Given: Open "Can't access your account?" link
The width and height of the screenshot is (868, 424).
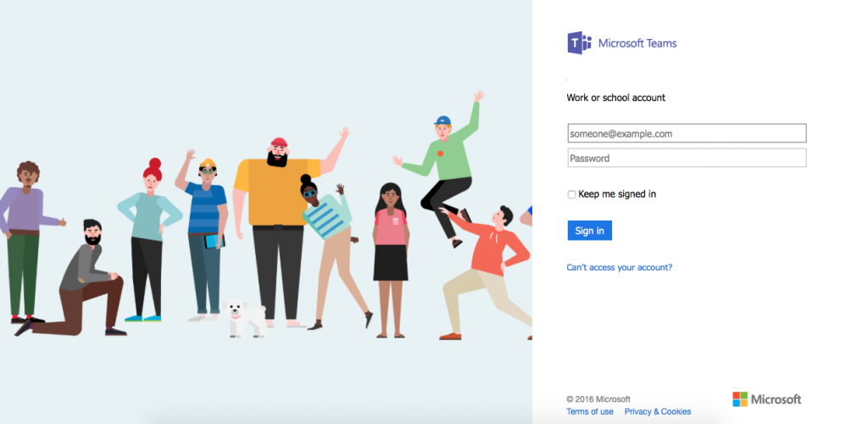Looking at the screenshot, I should (x=620, y=267).
